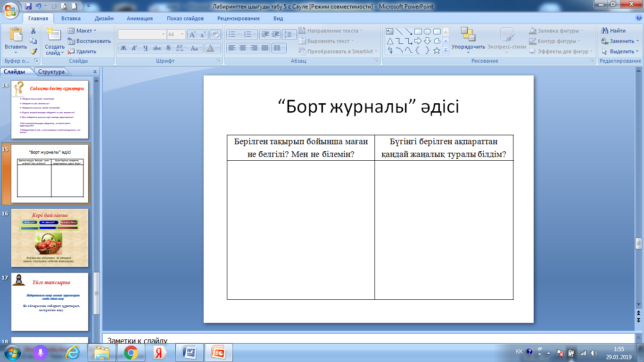Align text to the right

point(254,48)
